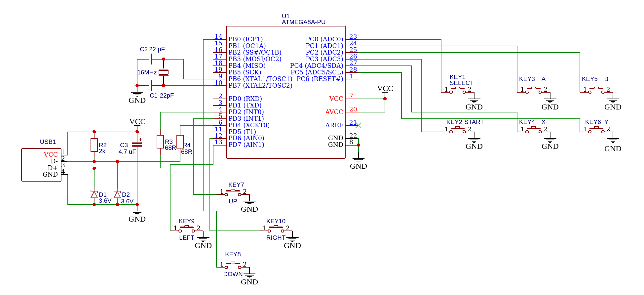Select the KEY3 A pushbutton symbol
This screenshot has width=644, height=295.
(x=534, y=90)
